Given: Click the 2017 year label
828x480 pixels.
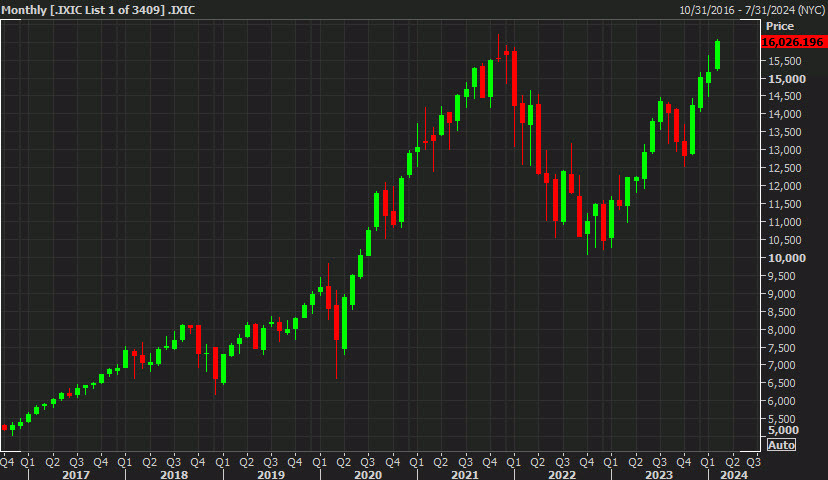Looking at the screenshot, I should pos(76,474).
